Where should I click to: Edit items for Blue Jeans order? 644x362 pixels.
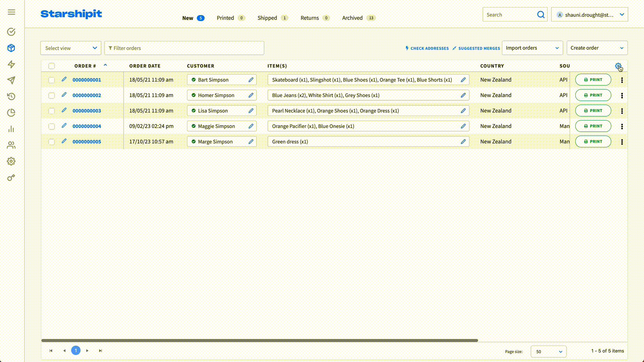tap(463, 95)
